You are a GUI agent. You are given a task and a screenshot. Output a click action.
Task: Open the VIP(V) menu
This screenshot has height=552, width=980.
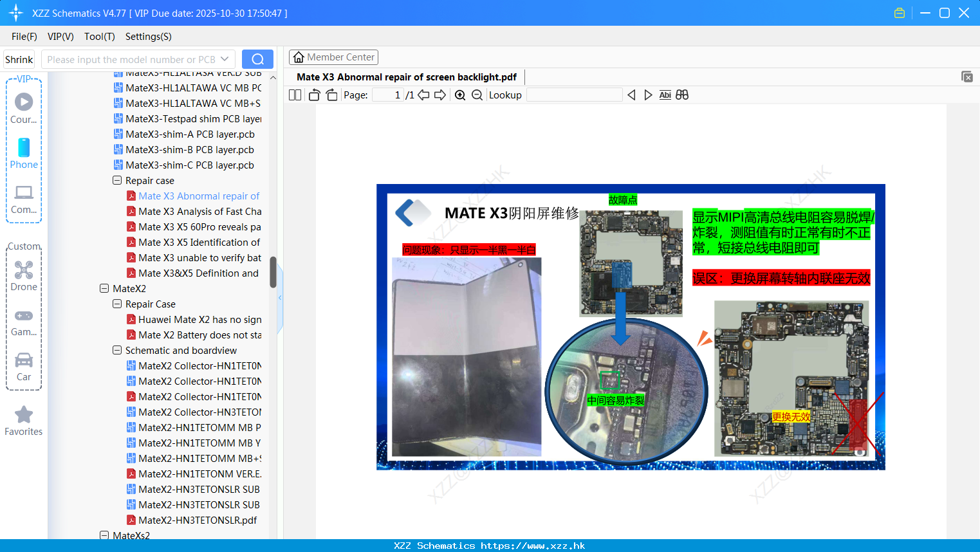coord(60,37)
